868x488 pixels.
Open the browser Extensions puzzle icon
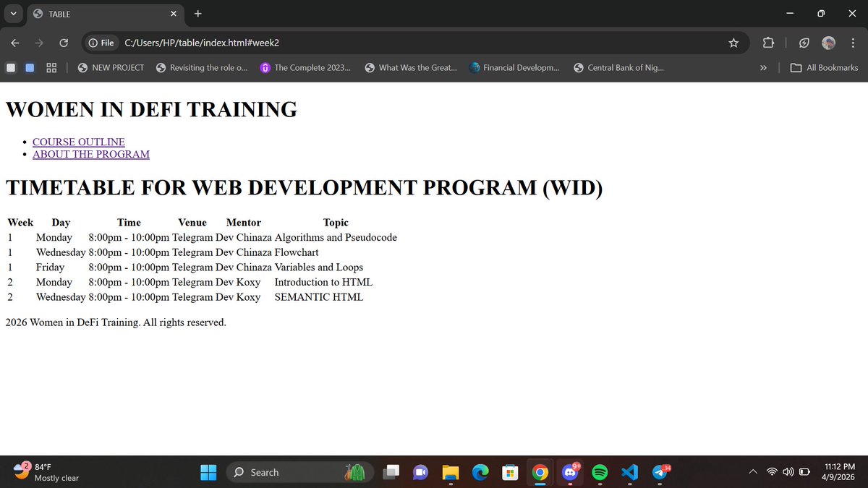767,43
